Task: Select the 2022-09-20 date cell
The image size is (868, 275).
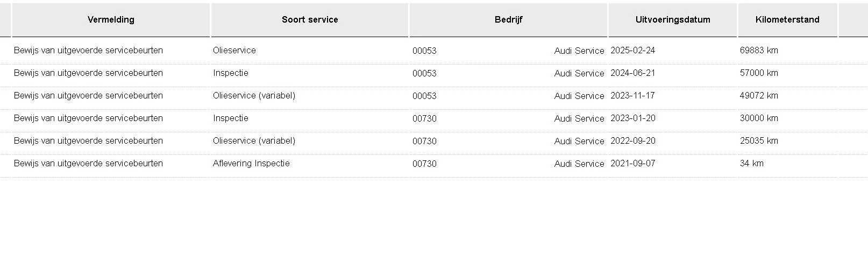Action: pos(633,141)
